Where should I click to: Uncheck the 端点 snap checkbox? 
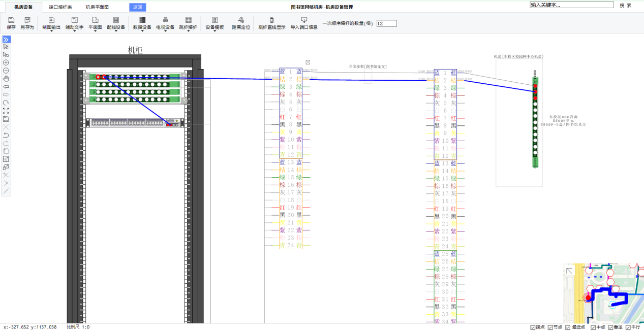[533, 327]
